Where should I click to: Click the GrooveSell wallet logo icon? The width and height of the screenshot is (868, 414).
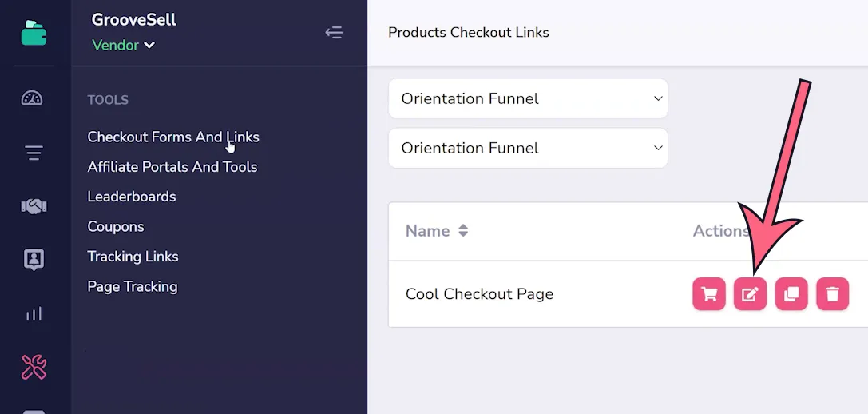click(34, 33)
